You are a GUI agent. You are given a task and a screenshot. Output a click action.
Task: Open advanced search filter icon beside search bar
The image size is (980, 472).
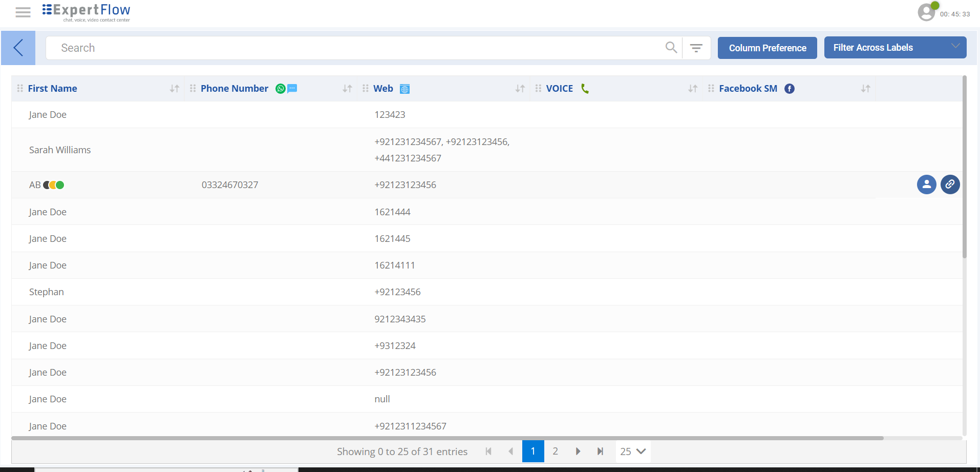696,47
